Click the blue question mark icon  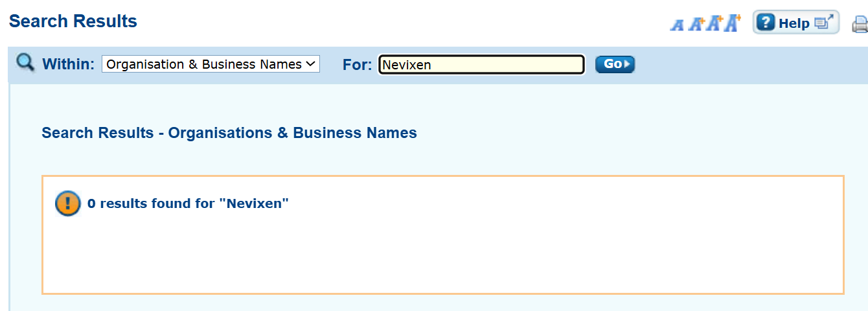point(766,23)
